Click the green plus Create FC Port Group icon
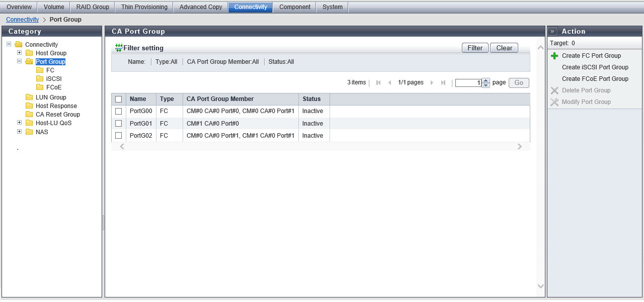This screenshot has height=302, width=644. (x=554, y=56)
